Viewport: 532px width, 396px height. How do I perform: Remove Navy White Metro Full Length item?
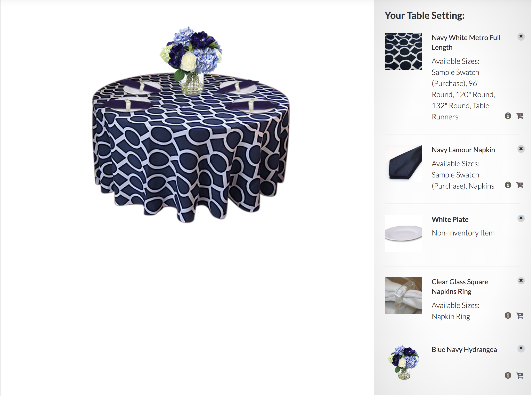pos(521,37)
